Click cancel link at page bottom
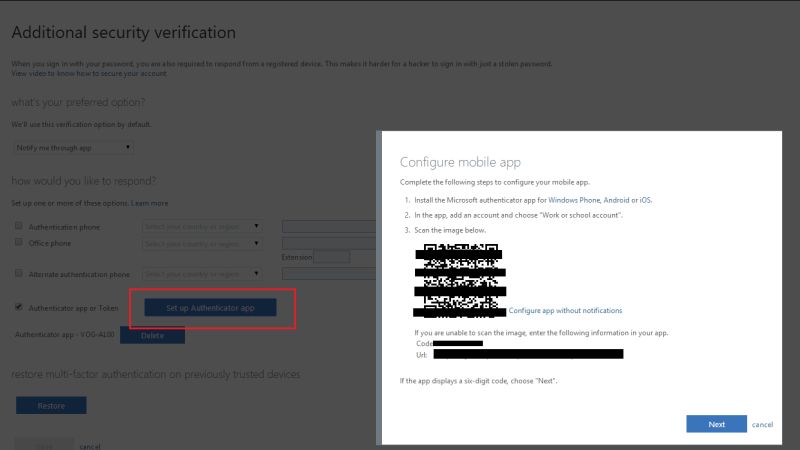This screenshot has width=800, height=450. [90, 446]
